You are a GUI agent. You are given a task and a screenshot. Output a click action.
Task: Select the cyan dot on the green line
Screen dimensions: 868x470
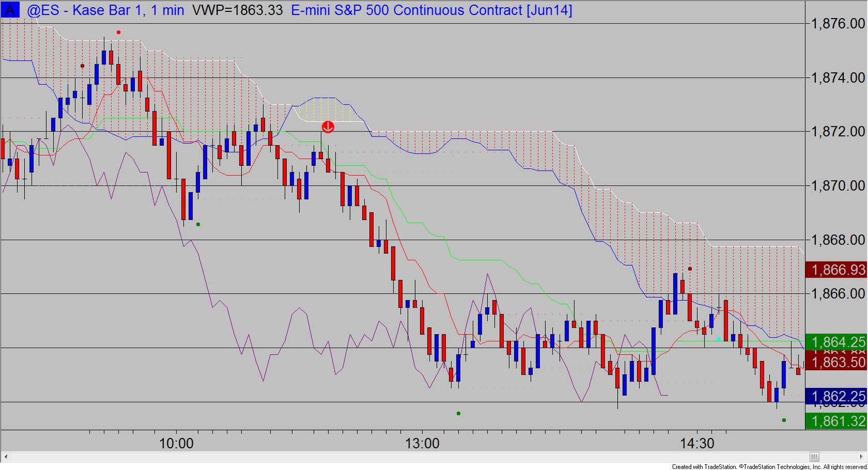point(719,339)
